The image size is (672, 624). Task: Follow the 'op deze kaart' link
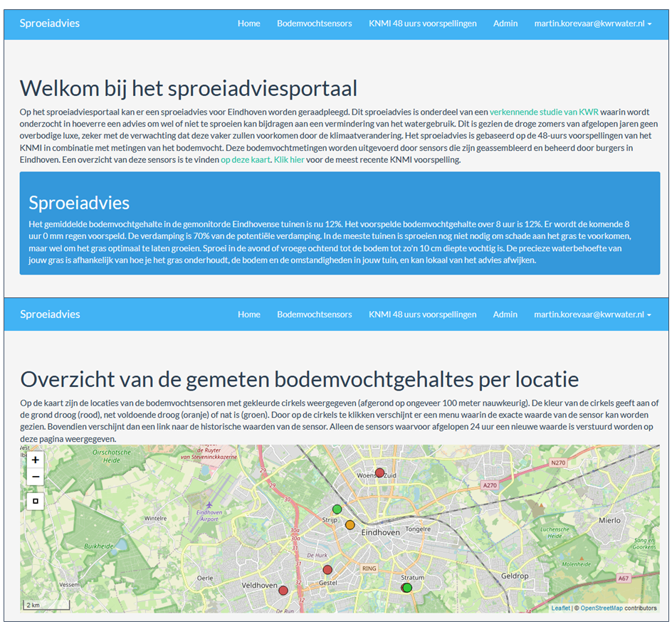click(246, 160)
